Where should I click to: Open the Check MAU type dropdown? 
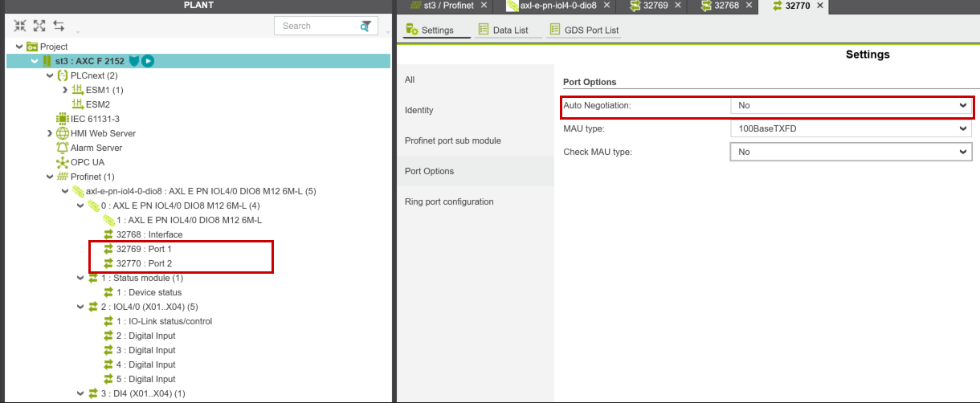coord(850,152)
